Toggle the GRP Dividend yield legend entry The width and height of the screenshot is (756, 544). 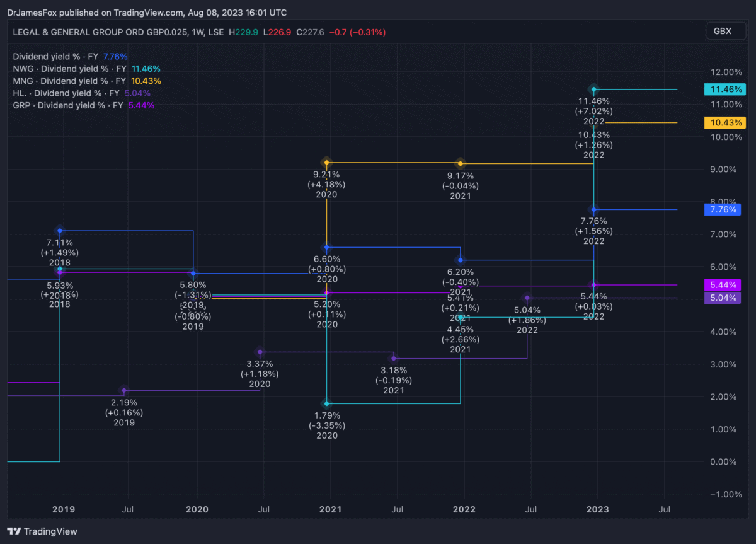(x=68, y=105)
